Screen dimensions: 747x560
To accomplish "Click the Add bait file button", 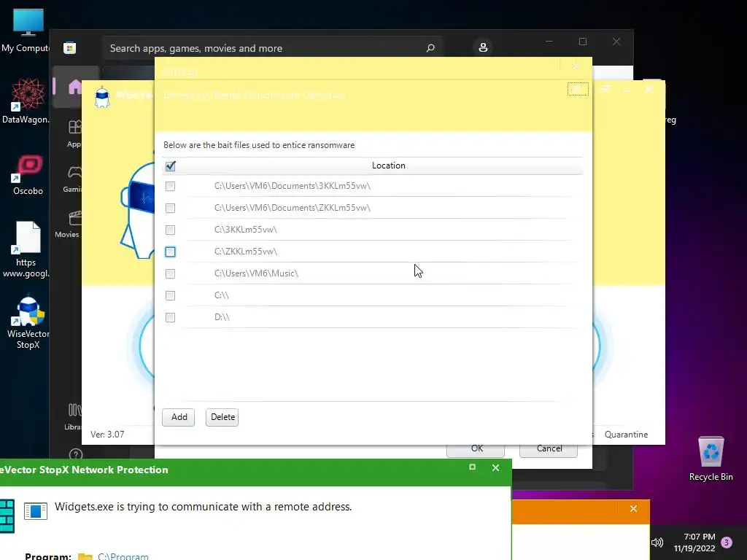I will (179, 417).
